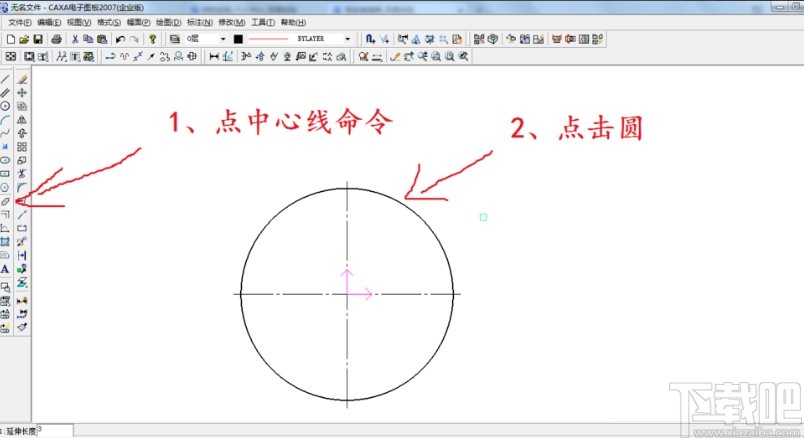804x438 pixels.
Task: Expand the 0层 layer dropdown
Action: (x=223, y=39)
